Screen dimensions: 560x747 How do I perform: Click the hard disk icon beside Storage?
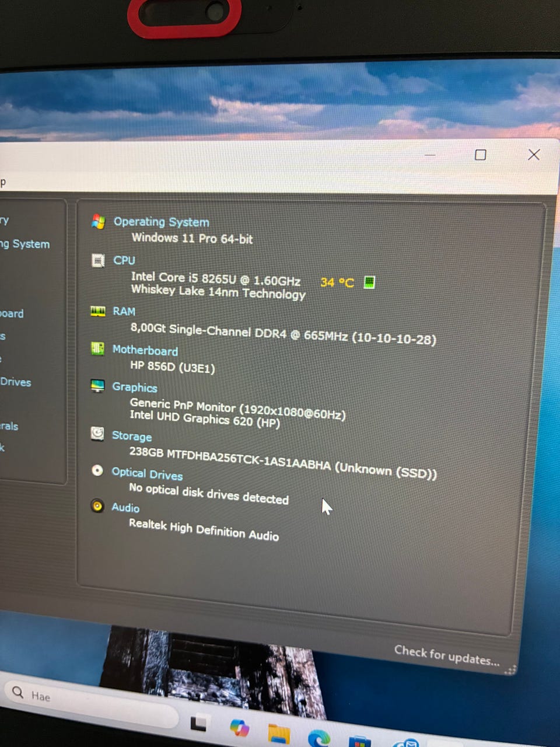(x=97, y=434)
